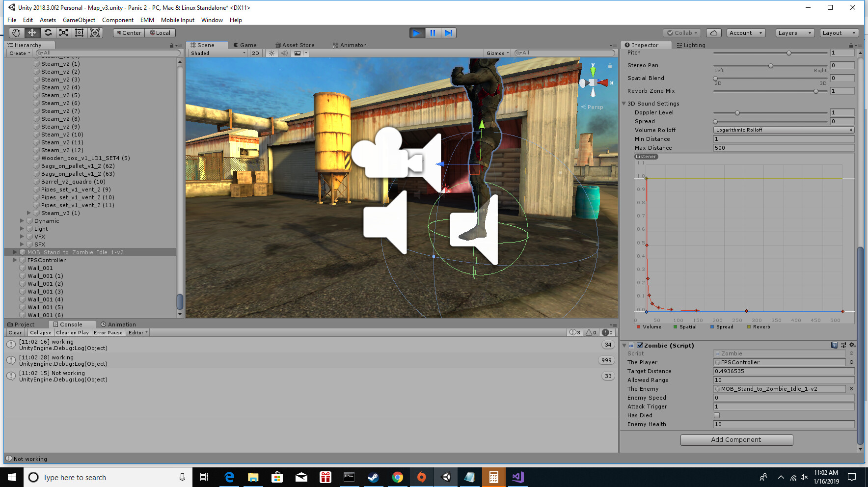Expand the Dynamic item in the Hierarchy
Image resolution: width=868 pixels, height=487 pixels.
click(x=22, y=220)
